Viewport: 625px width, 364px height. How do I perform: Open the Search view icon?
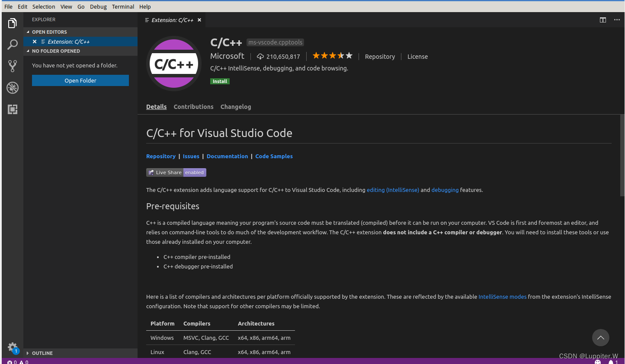tap(12, 44)
